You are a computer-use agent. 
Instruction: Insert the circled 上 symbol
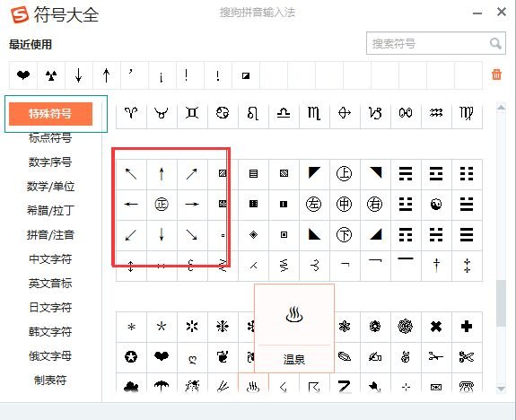345,173
